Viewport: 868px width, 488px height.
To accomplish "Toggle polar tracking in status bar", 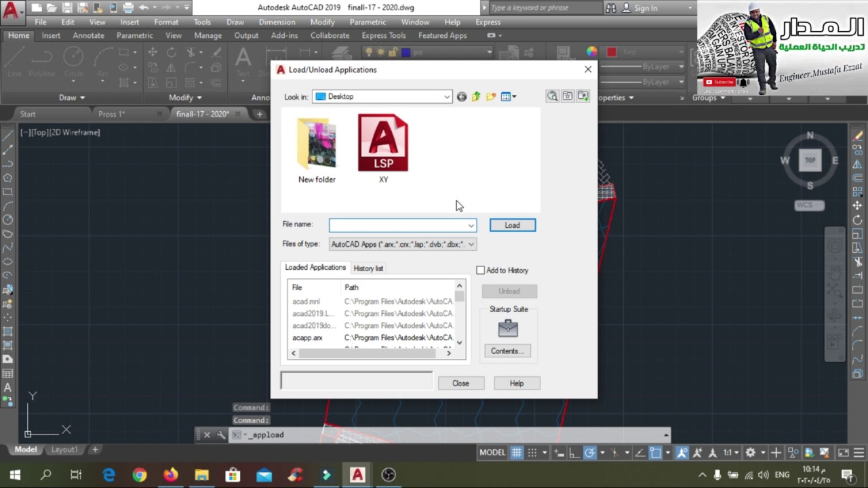I will 590,453.
